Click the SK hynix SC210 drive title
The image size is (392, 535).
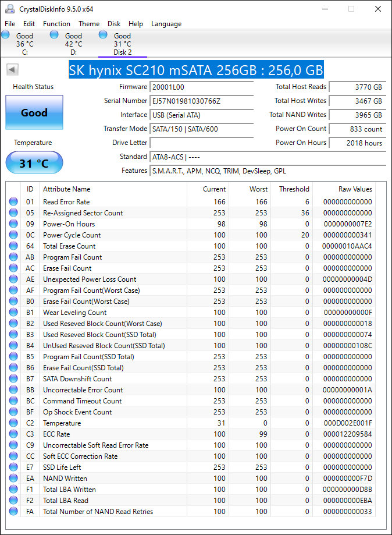(197, 70)
